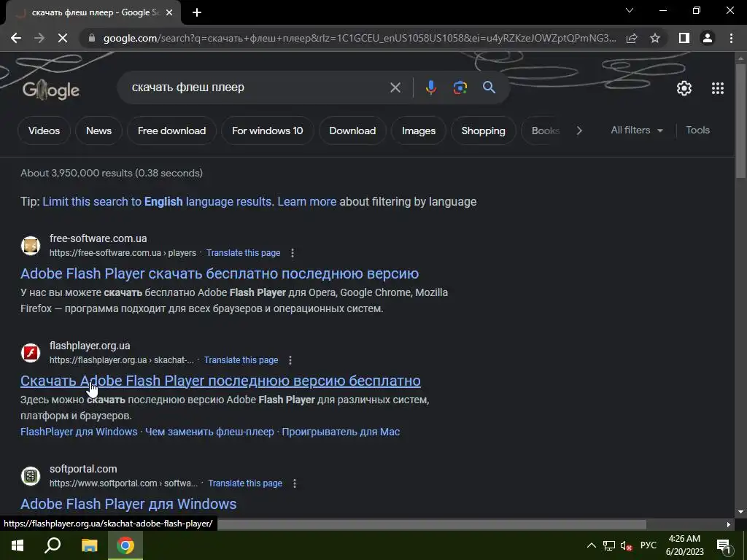The image size is (747, 560).
Task: Click the Chrome taskbar icon
Action: pos(125,545)
